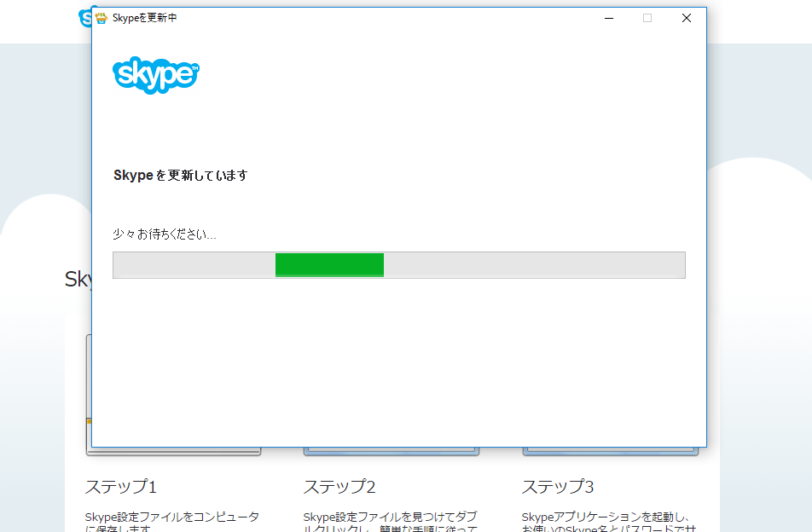Click the Skype logo in the updater window
Image resolution: width=812 pixels, height=532 pixels.
pos(156,75)
